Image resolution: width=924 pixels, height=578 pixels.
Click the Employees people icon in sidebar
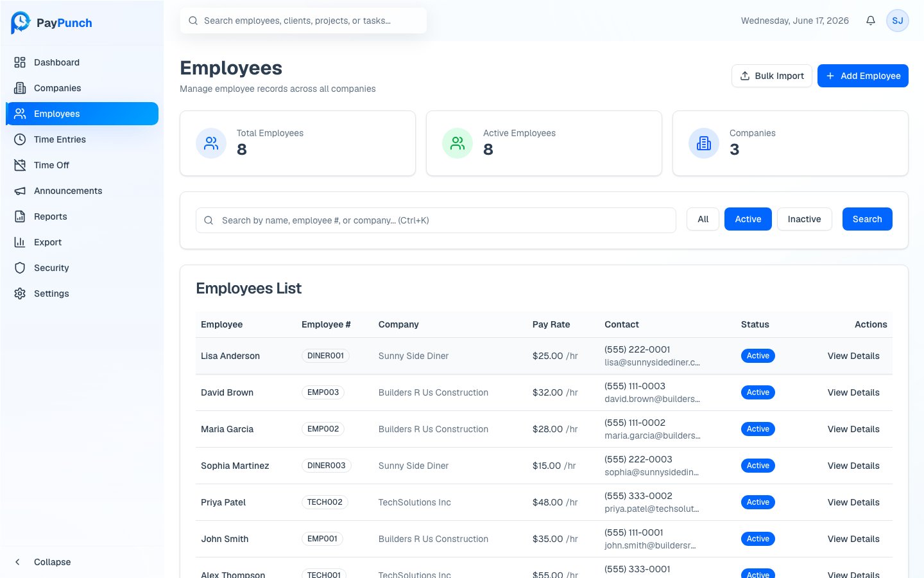click(20, 114)
